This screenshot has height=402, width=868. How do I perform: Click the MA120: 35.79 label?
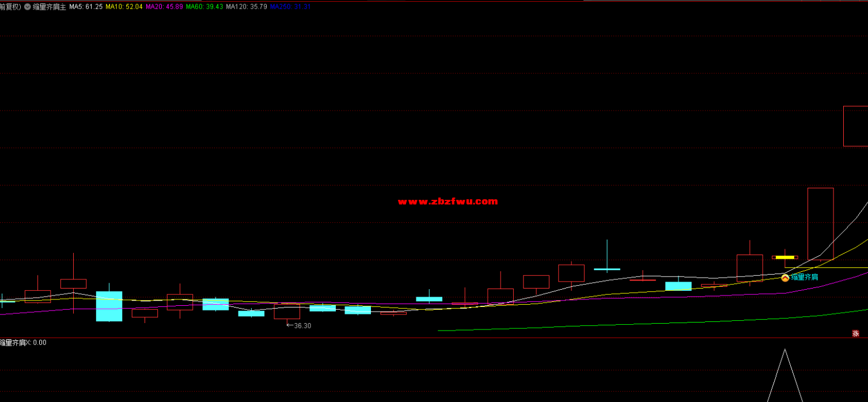pos(246,7)
